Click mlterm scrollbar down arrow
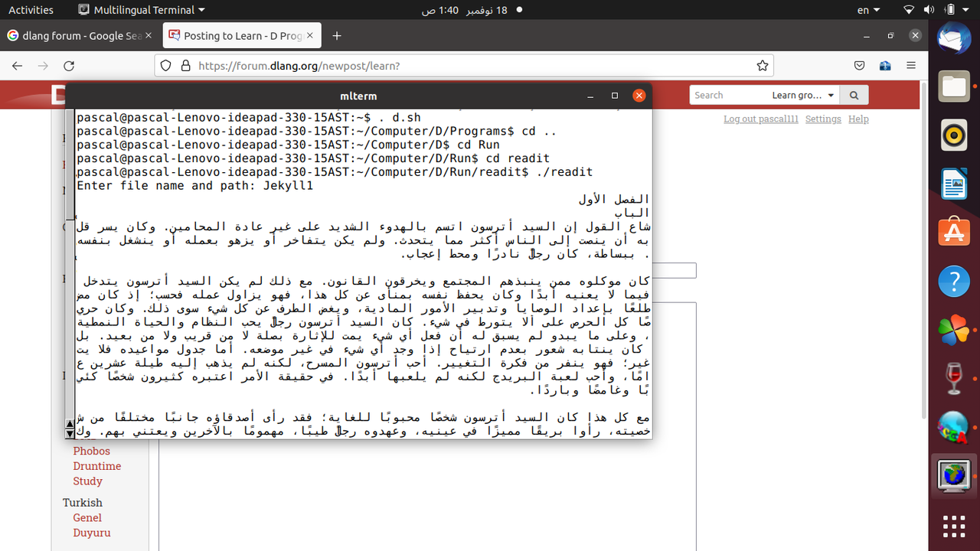 pos(70,433)
